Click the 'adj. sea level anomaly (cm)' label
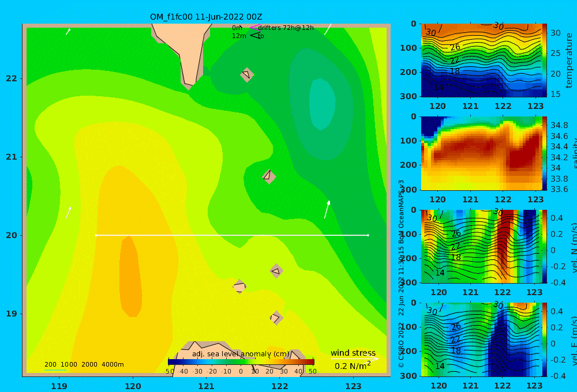This screenshot has width=577, height=392. [241, 354]
